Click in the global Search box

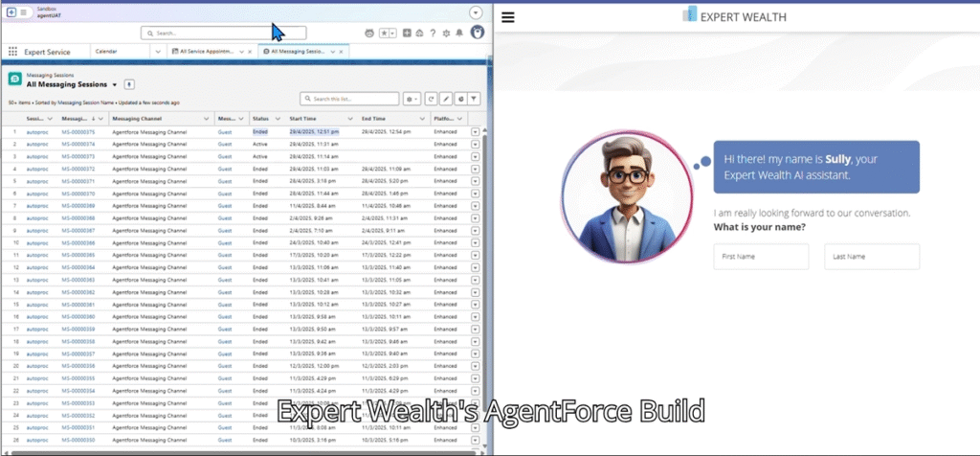(x=223, y=34)
